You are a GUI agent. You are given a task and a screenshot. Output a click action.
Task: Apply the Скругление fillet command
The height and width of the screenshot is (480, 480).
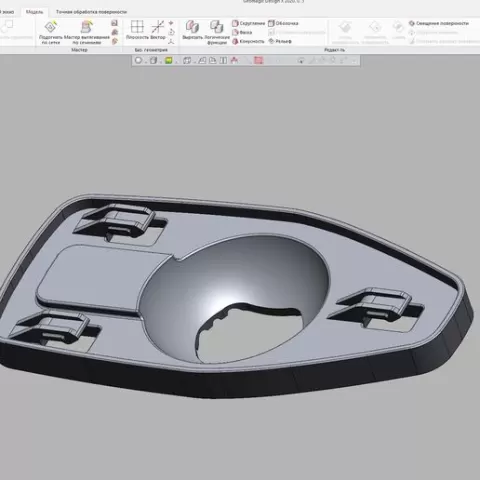(x=248, y=23)
